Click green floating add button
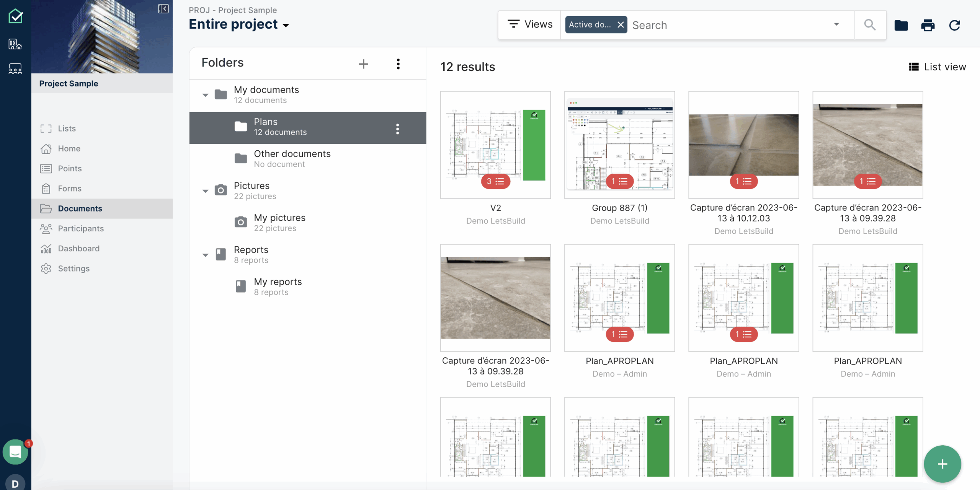This screenshot has width=980, height=490. [x=942, y=464]
